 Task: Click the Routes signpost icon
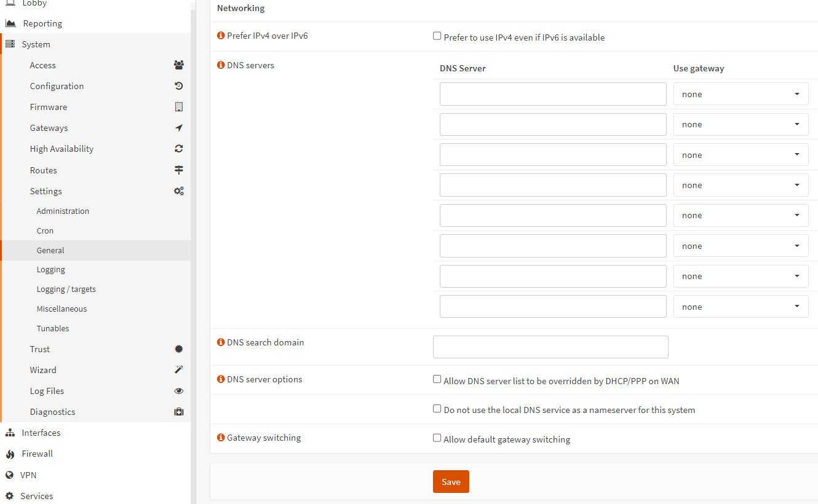click(x=179, y=170)
